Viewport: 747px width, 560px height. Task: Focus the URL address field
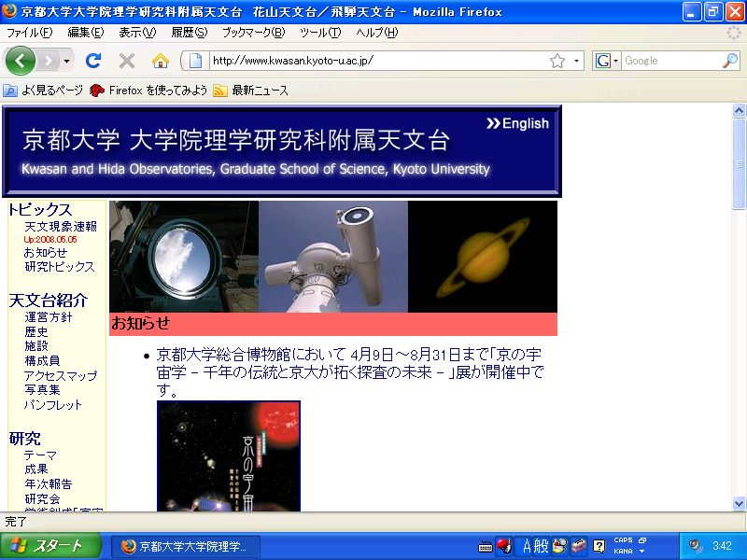(379, 61)
